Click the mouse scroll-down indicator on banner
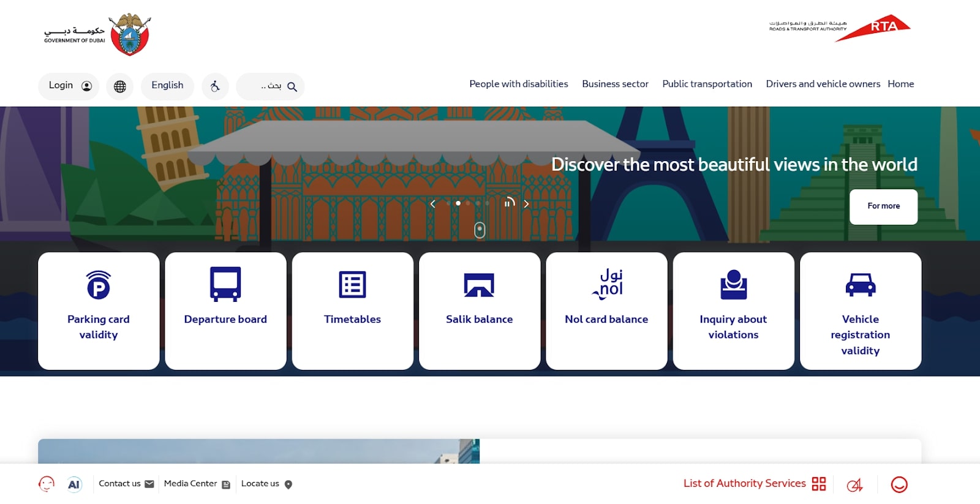Image resolution: width=980 pixels, height=504 pixels. [480, 230]
